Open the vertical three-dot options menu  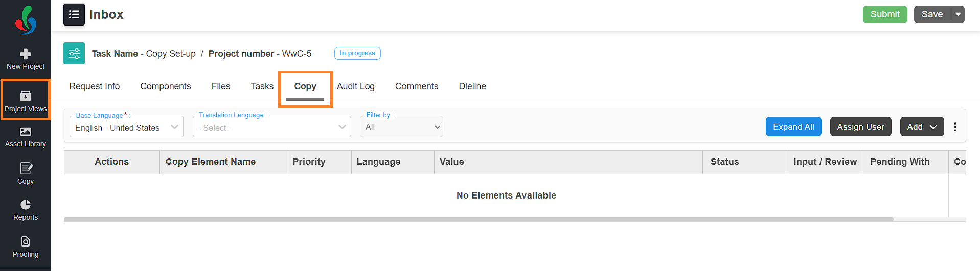[x=955, y=127]
